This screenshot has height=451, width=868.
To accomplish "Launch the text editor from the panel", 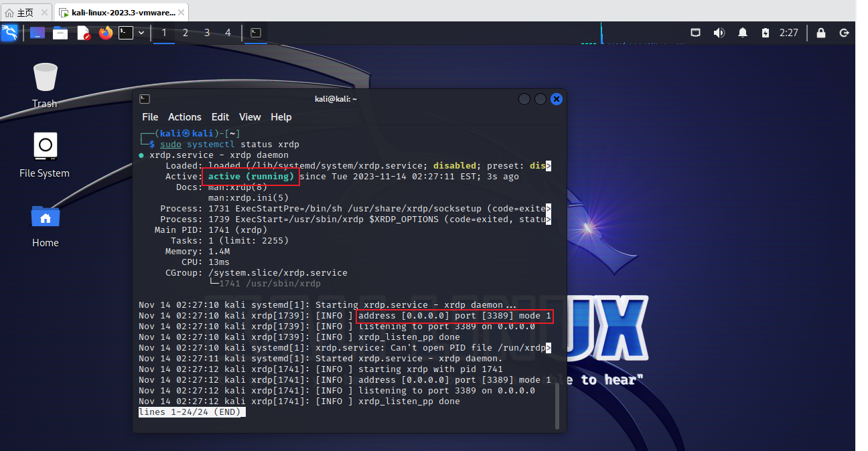I will 83,33.
